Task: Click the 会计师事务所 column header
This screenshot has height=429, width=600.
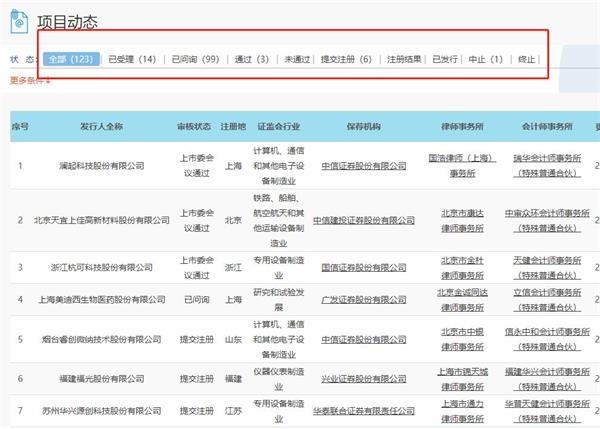Action: (x=547, y=127)
